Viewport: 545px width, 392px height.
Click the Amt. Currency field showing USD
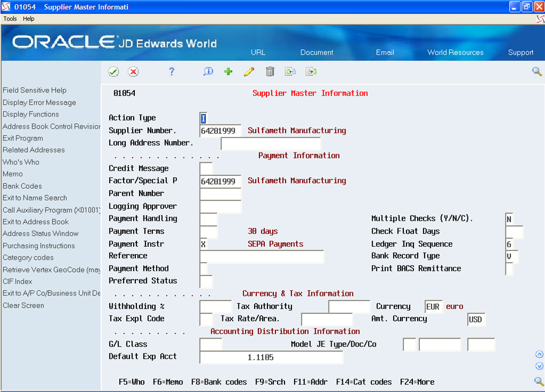pyautogui.click(x=476, y=319)
